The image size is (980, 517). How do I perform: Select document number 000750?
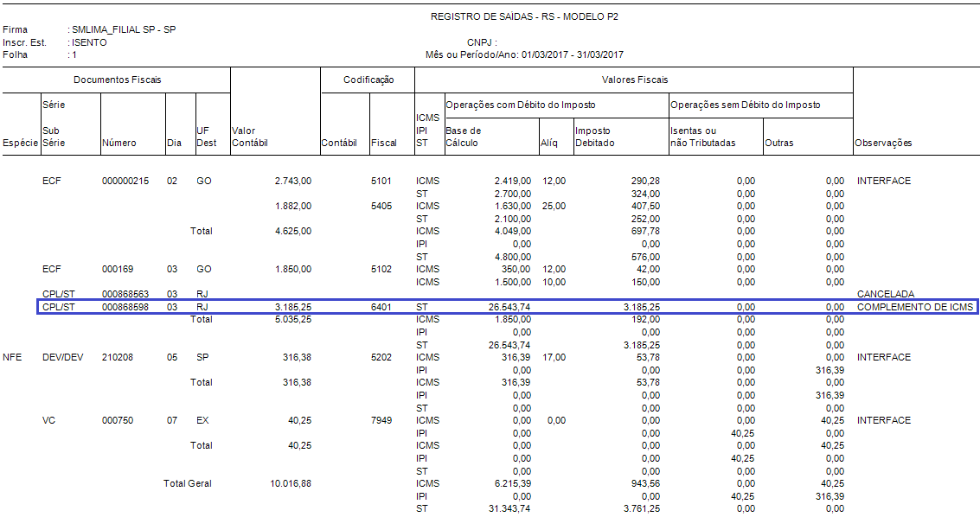click(118, 420)
